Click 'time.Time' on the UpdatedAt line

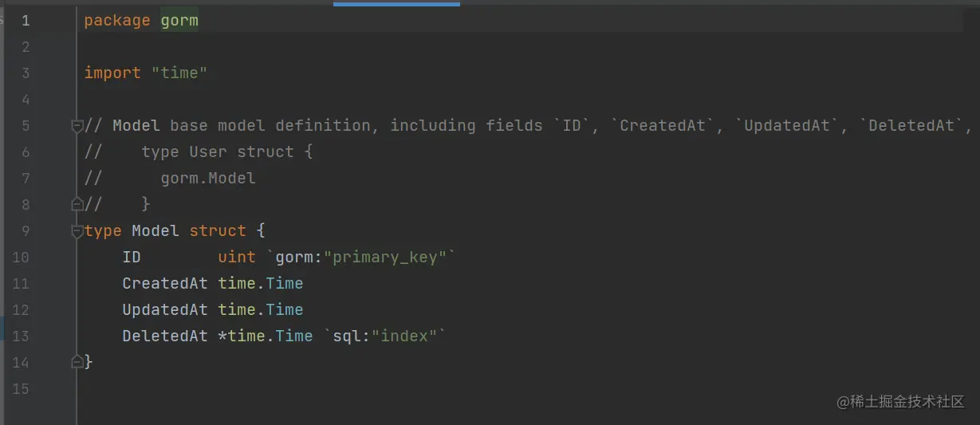tap(261, 309)
